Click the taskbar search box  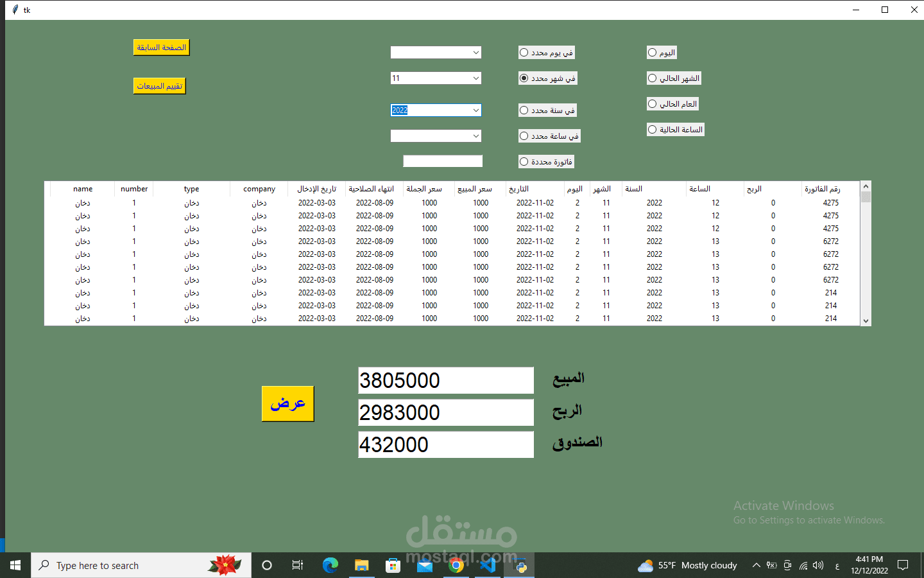coord(141,565)
